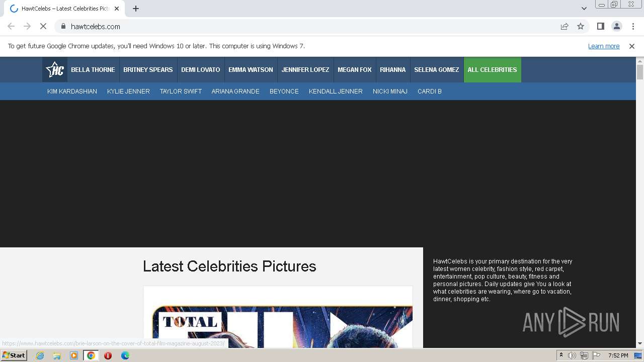Click the page vertical scrollbar thumb
This screenshot has width=644, height=362.
[640, 72]
